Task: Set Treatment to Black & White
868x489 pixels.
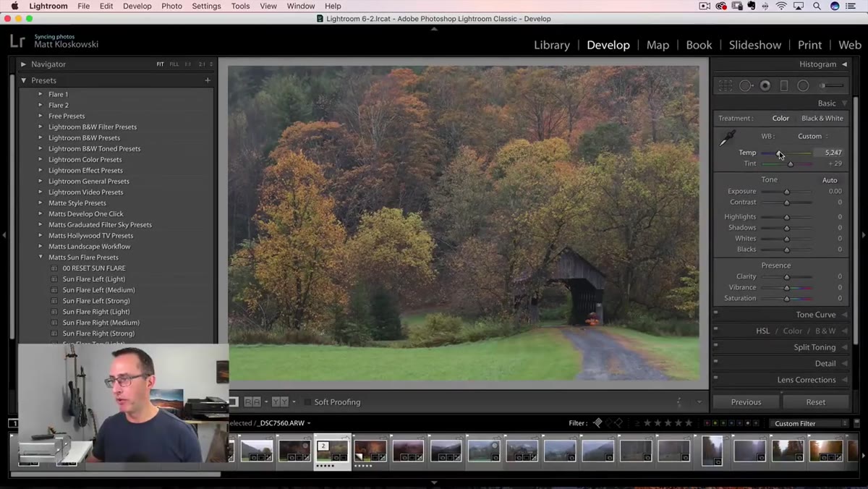Action: (x=822, y=118)
